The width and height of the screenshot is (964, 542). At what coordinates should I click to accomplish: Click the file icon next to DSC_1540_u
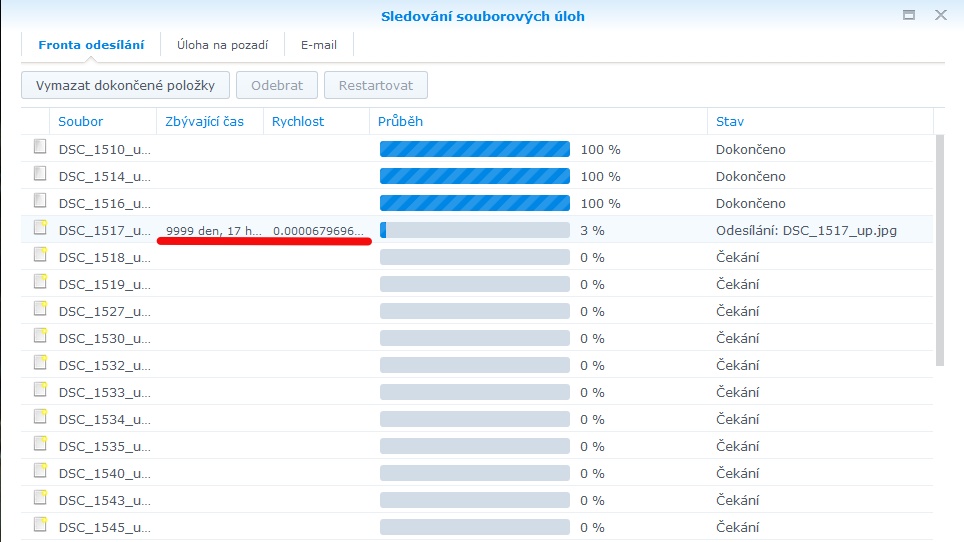(x=40, y=472)
